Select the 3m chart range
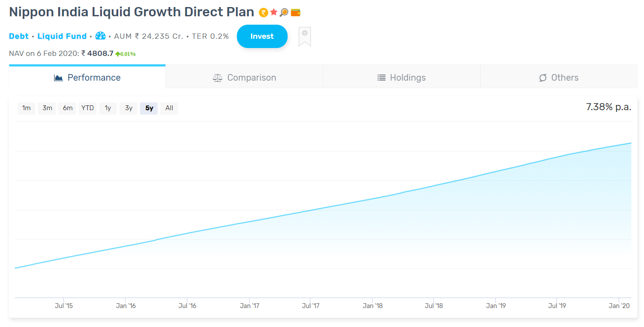The height and width of the screenshot is (327, 644). 47,108
